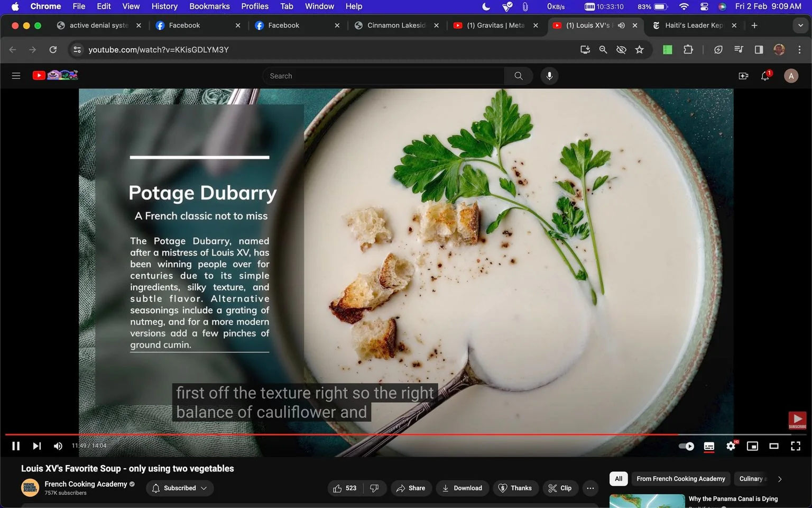The width and height of the screenshot is (812, 508).
Task: Open a new Chrome tab
Action: 754,25
